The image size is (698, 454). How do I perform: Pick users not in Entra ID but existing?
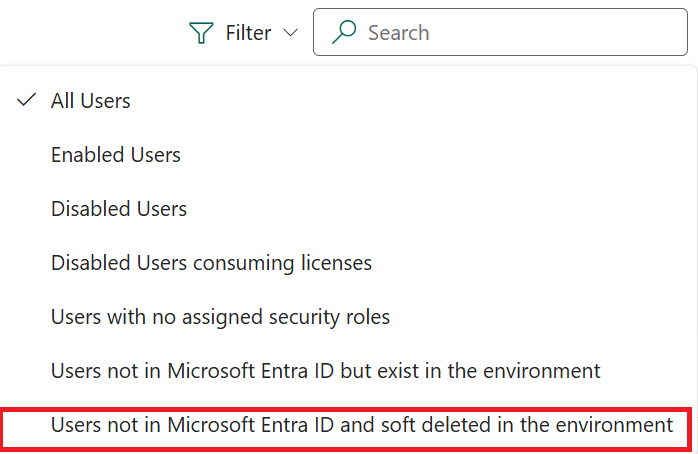(x=325, y=371)
